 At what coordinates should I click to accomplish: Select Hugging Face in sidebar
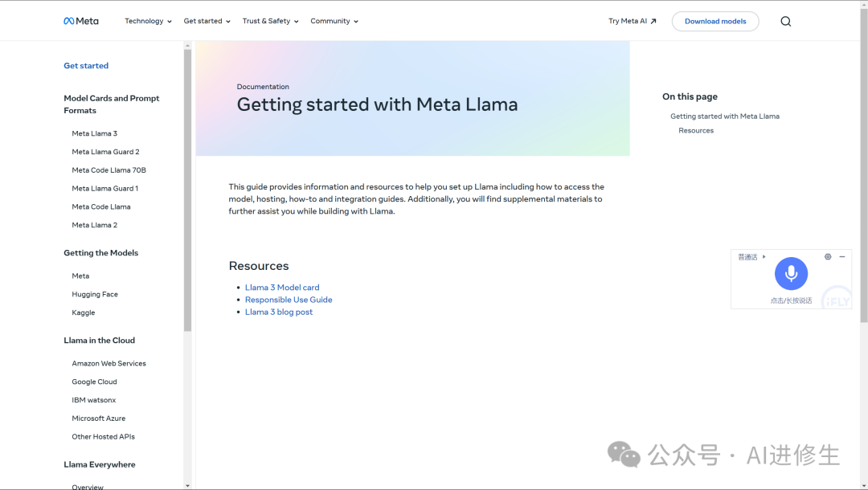[95, 294]
